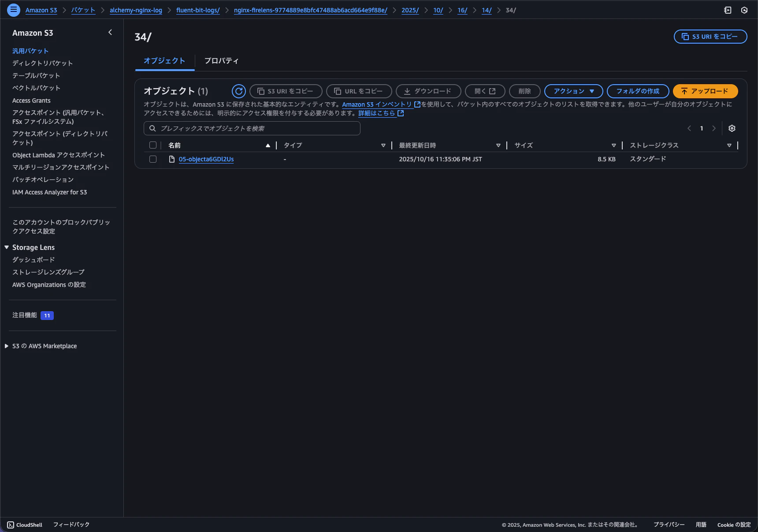This screenshot has width=758, height=532.
Task: Open Access Grants in sidebar
Action: point(31,100)
